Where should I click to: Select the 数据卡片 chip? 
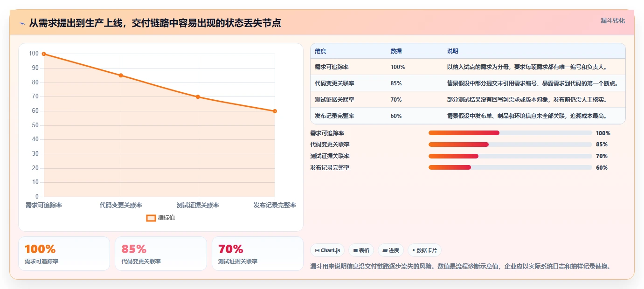[x=424, y=250]
